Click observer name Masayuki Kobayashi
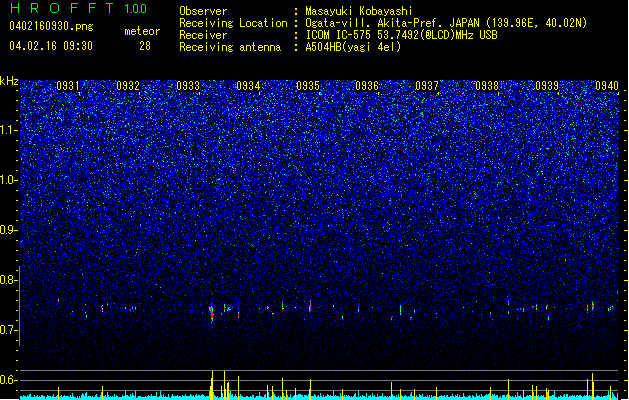The width and height of the screenshot is (629, 400). pyautogui.click(x=359, y=11)
